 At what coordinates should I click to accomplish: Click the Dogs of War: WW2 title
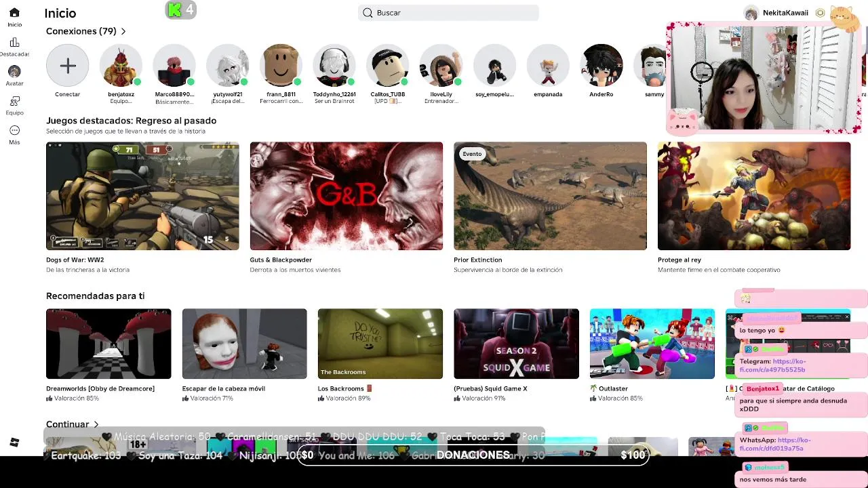(75, 260)
